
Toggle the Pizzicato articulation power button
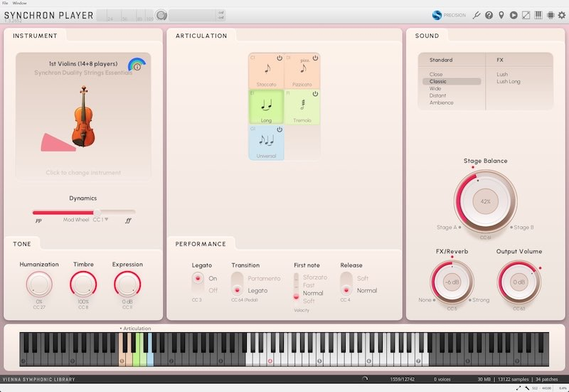315,58
